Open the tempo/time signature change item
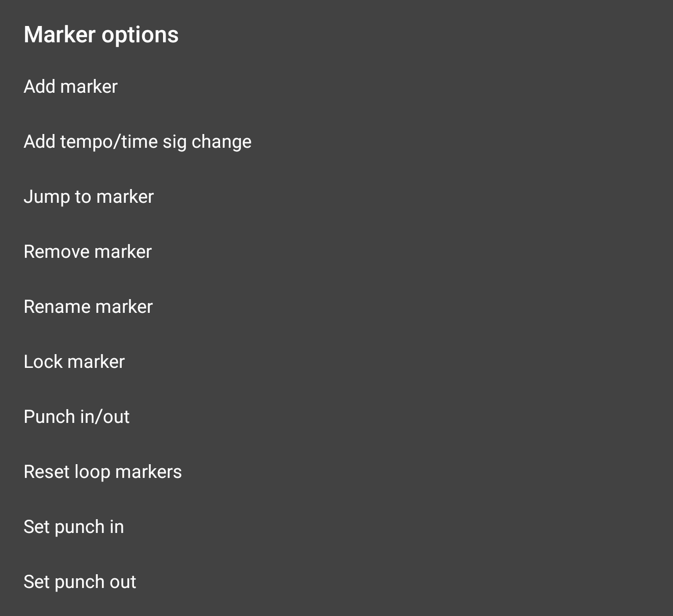This screenshot has width=673, height=616. coord(138,142)
